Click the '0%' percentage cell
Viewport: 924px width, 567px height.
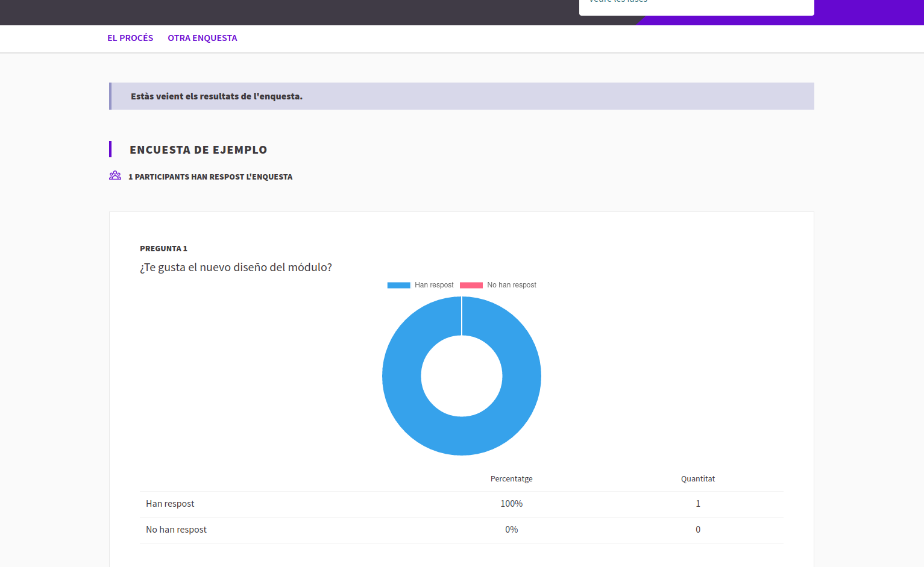511,530
